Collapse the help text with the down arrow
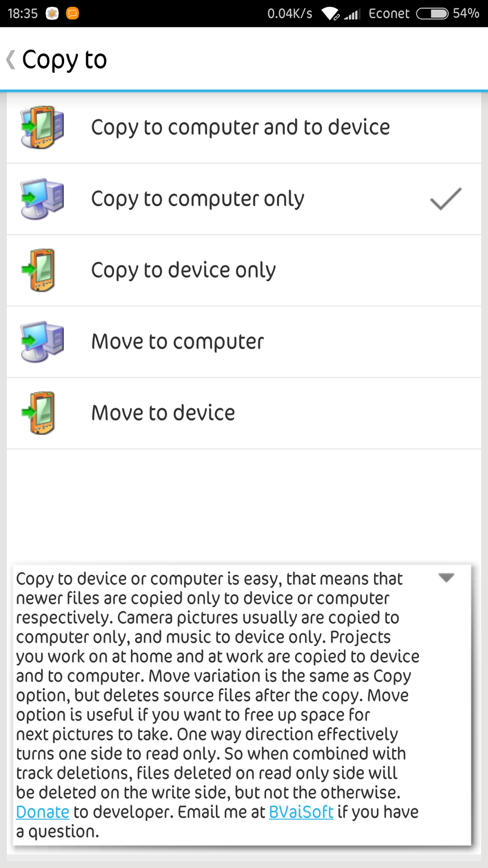The image size is (488, 868). 447,578
